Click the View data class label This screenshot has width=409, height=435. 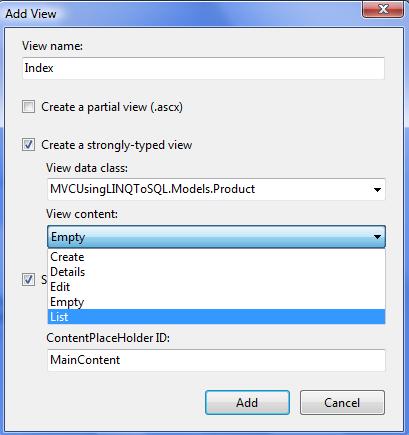click(x=87, y=168)
